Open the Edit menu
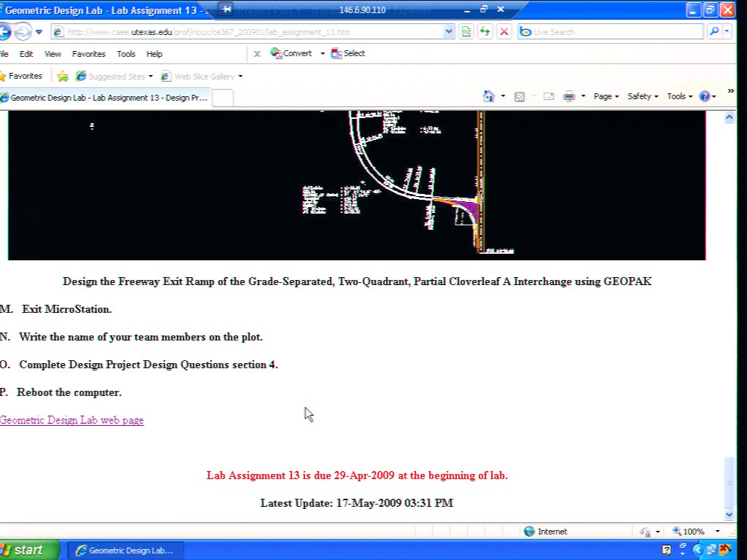The width and height of the screenshot is (747, 560). (26, 54)
